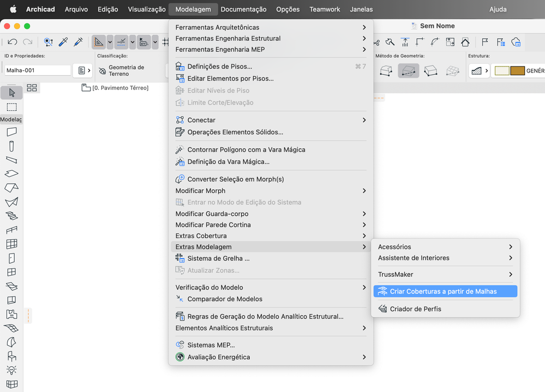Image resolution: width=545 pixels, height=392 pixels.
Task: Choose the surface-only mesh geometry method
Action: [x=453, y=71]
